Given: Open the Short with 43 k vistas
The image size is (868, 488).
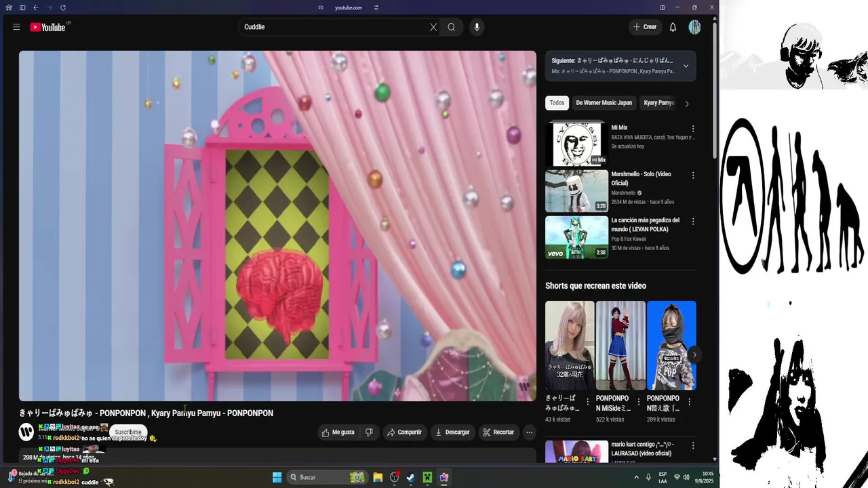Looking at the screenshot, I should (570, 345).
